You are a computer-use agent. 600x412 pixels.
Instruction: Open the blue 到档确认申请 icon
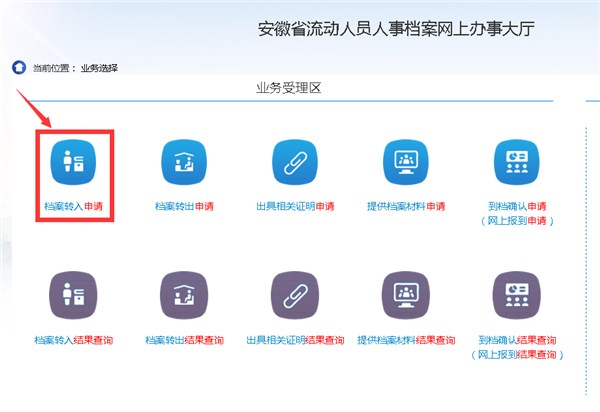[517, 162]
